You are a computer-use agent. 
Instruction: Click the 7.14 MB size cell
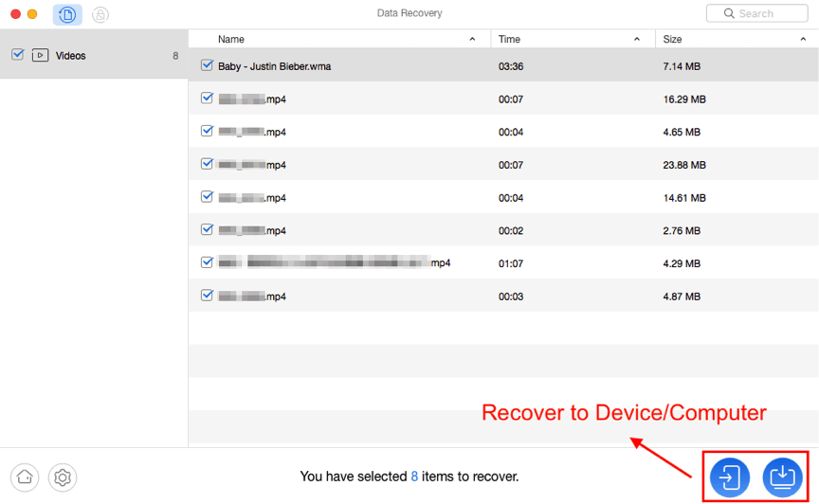682,66
